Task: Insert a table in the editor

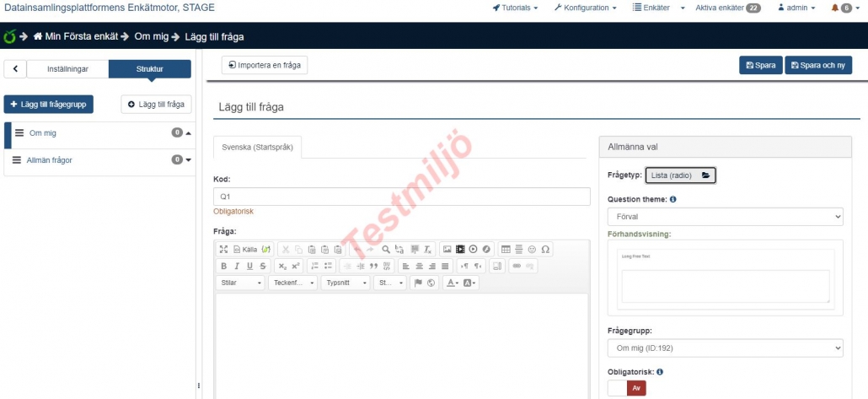Action: coord(506,250)
